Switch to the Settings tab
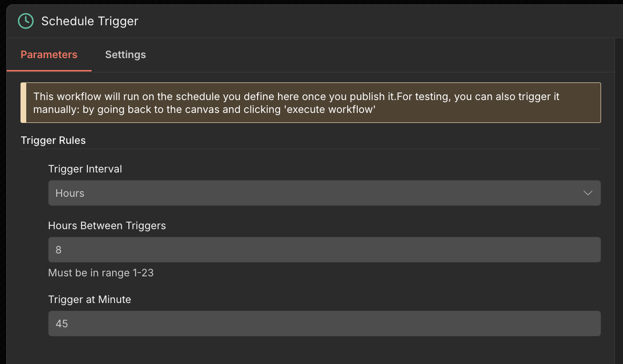This screenshot has height=364, width=623. tap(125, 55)
